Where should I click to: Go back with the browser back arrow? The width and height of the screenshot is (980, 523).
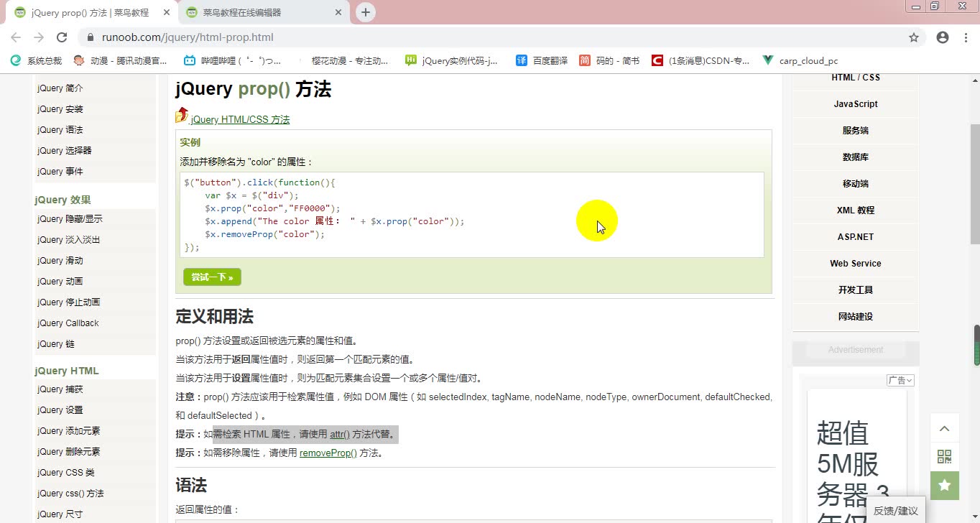click(x=16, y=37)
